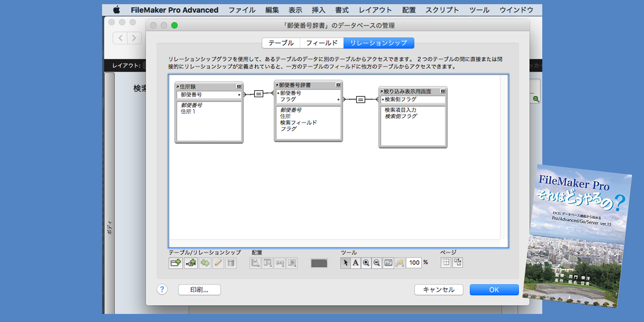Viewport: 644px width, 322px height.
Task: Click the zoom-to-fit graph tool icon
Action: [x=388, y=263]
